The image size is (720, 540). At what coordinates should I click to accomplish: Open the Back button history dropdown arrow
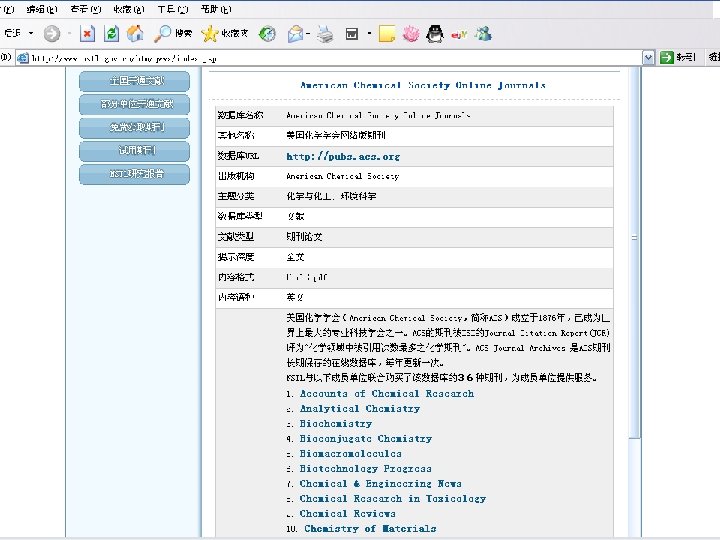tap(31, 33)
